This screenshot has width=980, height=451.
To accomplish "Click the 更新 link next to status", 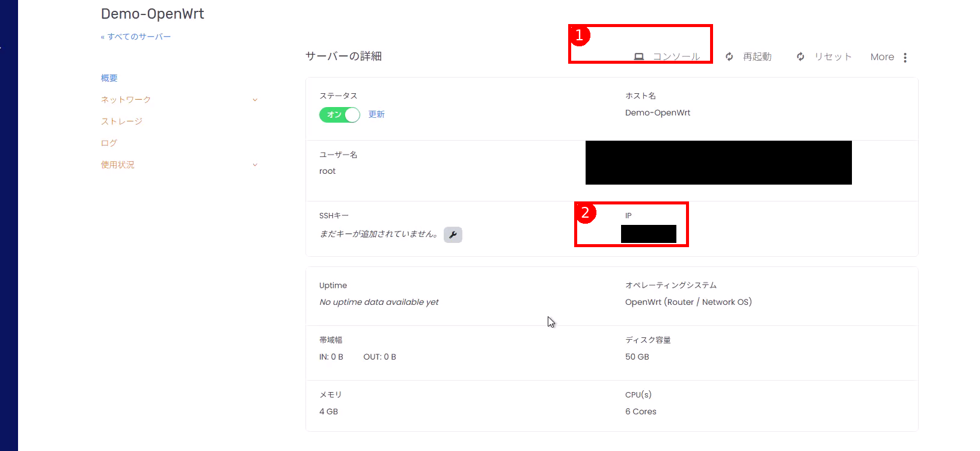I will coord(376,114).
